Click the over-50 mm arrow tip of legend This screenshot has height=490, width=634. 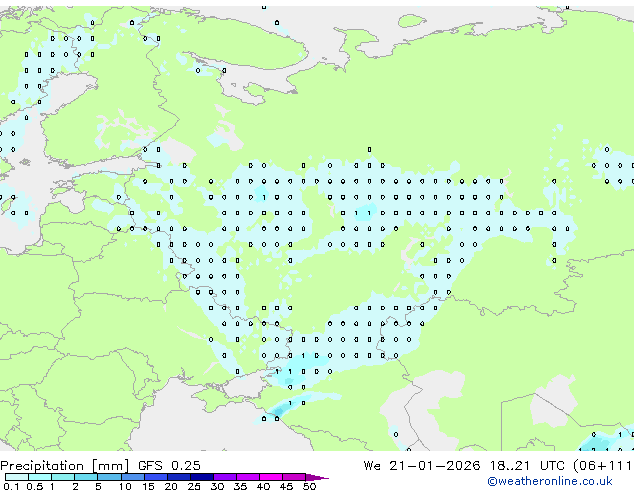tap(317, 477)
